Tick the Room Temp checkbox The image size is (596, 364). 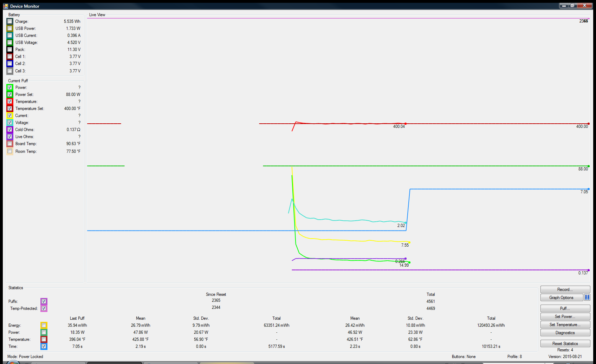10,151
